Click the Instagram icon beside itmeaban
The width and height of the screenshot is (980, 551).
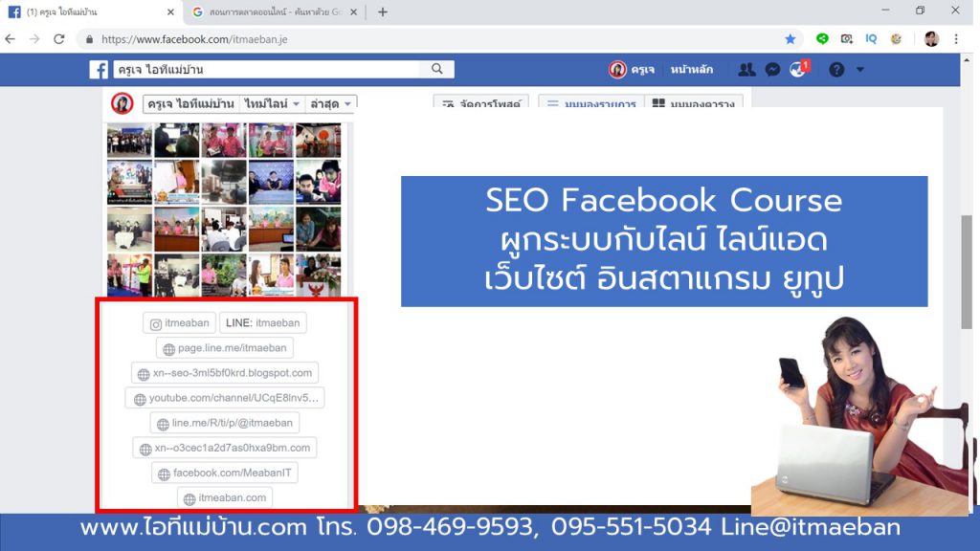pos(157,322)
